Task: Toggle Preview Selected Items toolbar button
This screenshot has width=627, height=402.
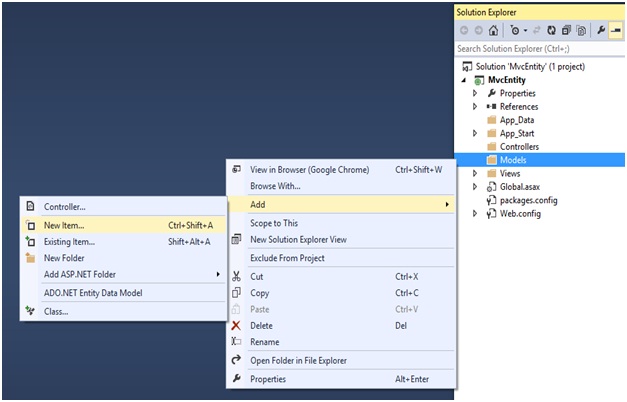Action: [616, 30]
